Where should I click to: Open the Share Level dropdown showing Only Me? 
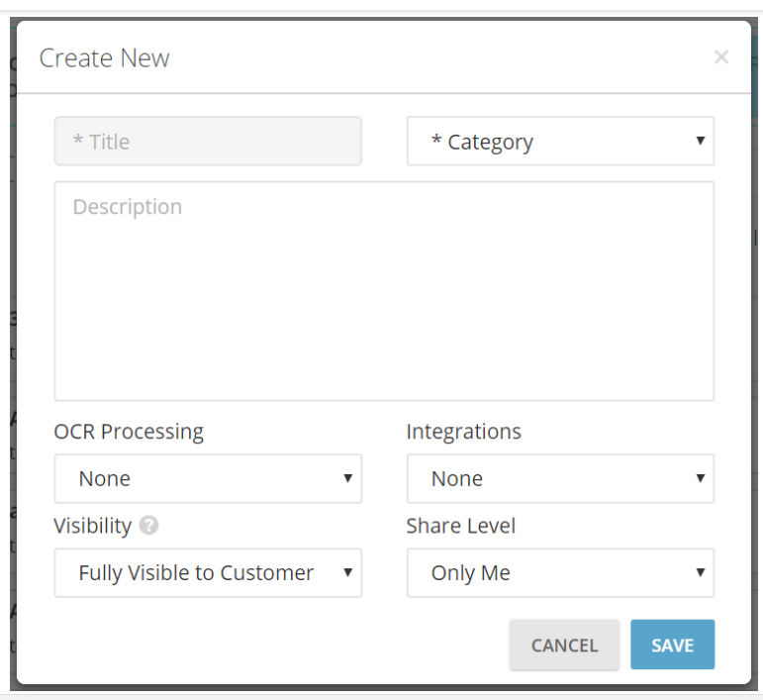[559, 573]
